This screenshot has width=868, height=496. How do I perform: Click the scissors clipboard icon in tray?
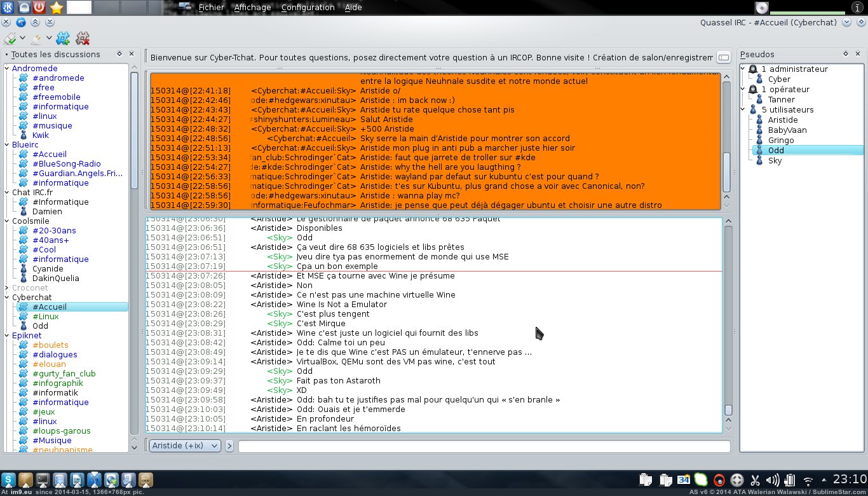pos(755,480)
